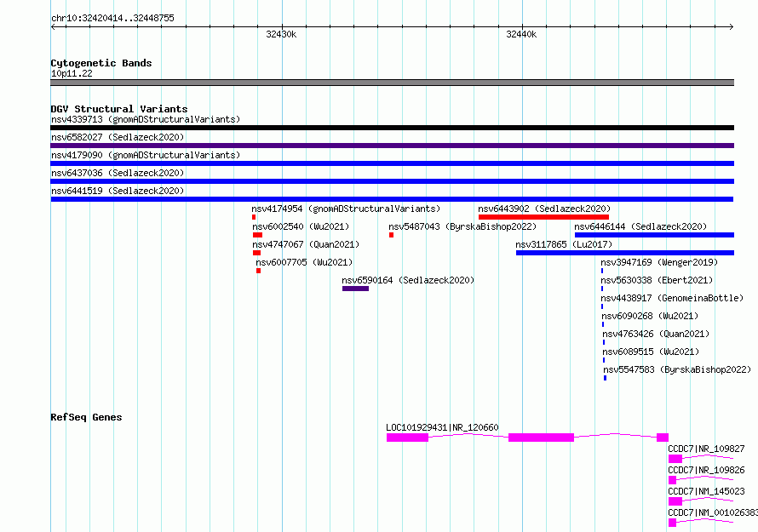Select the black nsv4339713 variant bar
758x532 pixels.
(x=392, y=128)
